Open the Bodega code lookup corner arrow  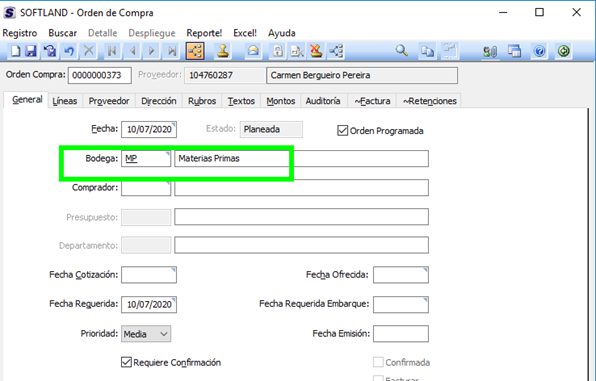[x=168, y=154]
